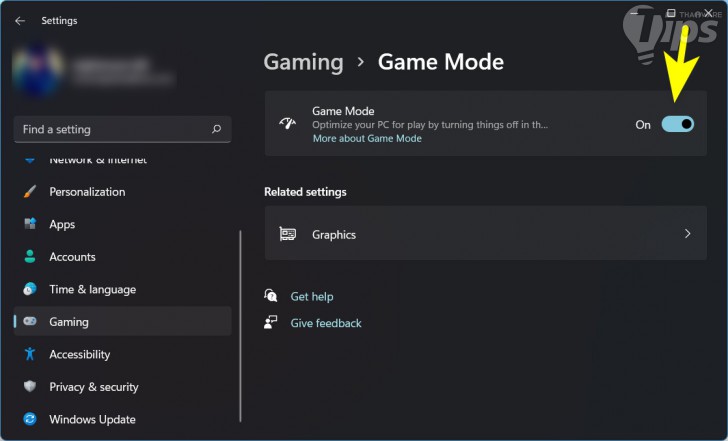Click the Find a setting search box
This screenshot has width=728, height=441.
(x=123, y=129)
